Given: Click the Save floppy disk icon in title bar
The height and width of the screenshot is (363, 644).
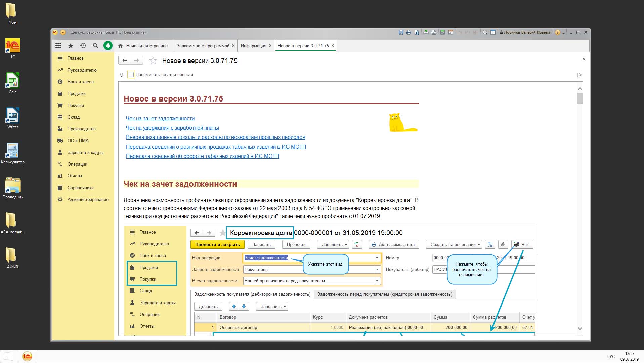Looking at the screenshot, I should click(x=401, y=32).
